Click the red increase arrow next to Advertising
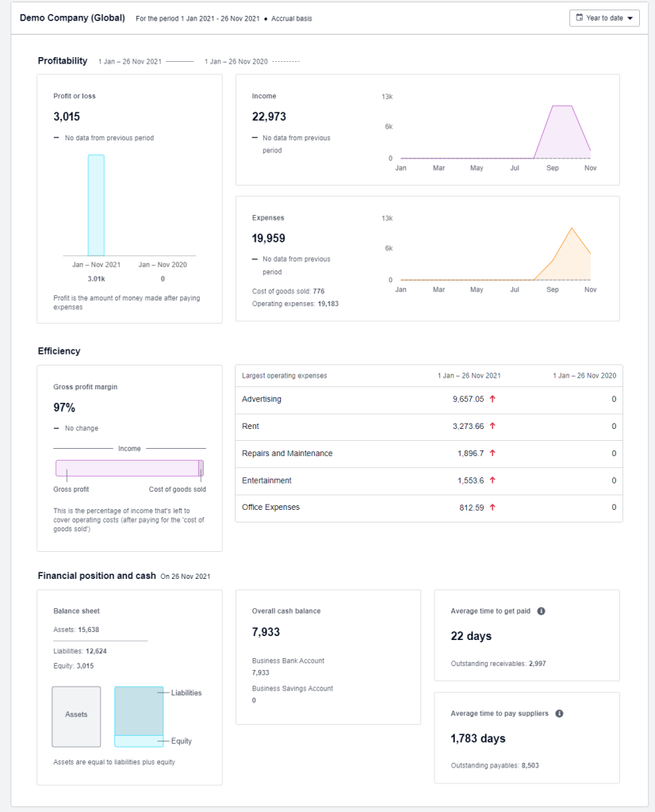 pyautogui.click(x=492, y=400)
